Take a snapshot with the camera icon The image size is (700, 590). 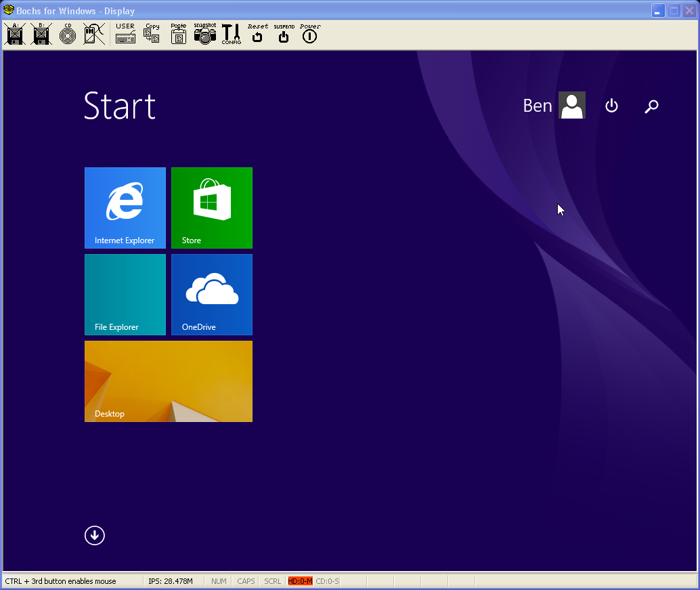(205, 34)
